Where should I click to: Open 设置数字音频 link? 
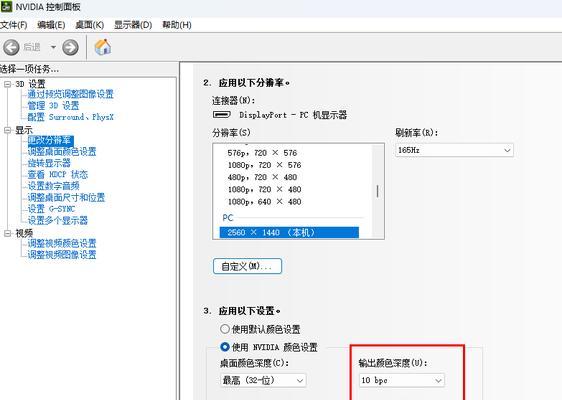tap(53, 186)
